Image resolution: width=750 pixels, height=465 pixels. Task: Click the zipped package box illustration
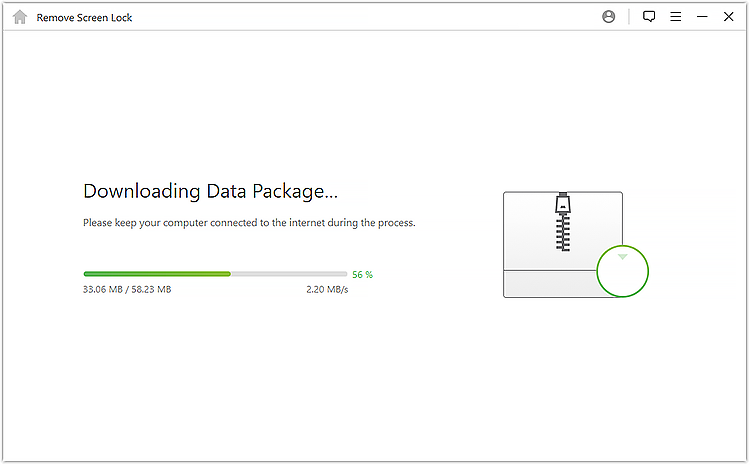[563, 244]
